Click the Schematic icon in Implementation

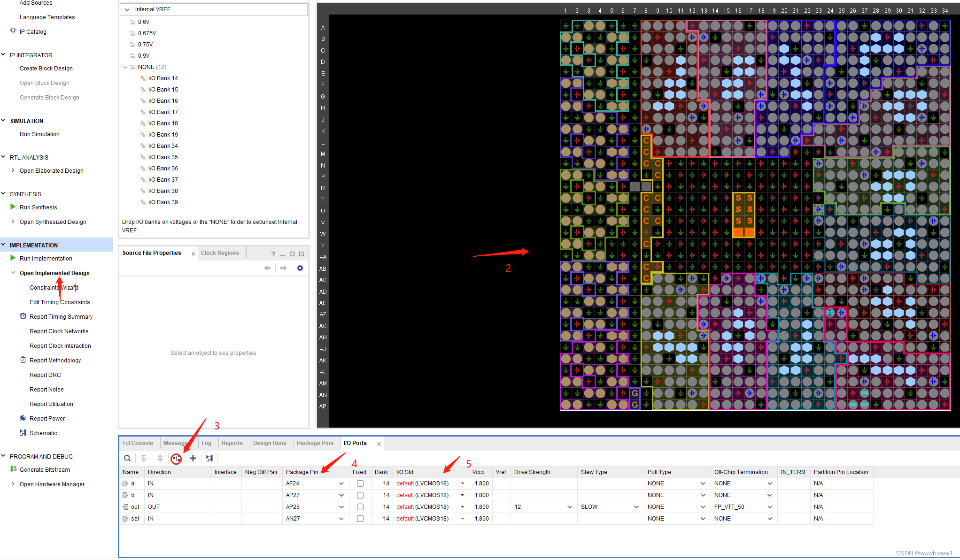point(23,433)
